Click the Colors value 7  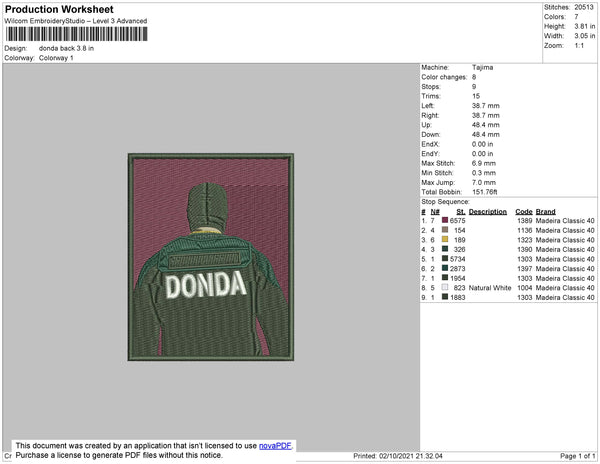click(x=576, y=17)
